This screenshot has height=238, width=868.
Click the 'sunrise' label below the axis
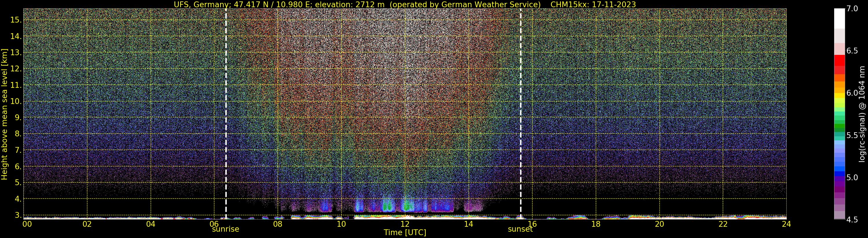[225, 229]
